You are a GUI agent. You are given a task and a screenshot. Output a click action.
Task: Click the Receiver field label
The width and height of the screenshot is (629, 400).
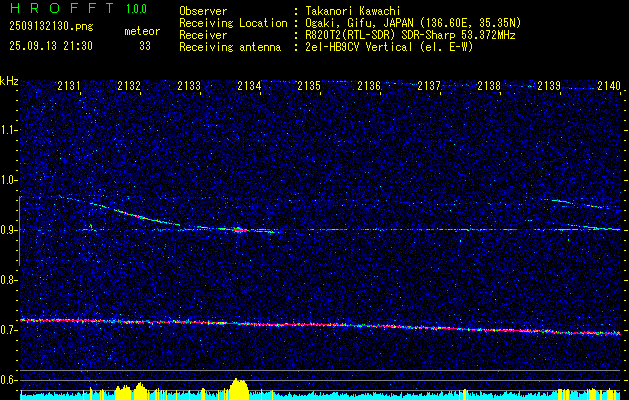click(203, 35)
